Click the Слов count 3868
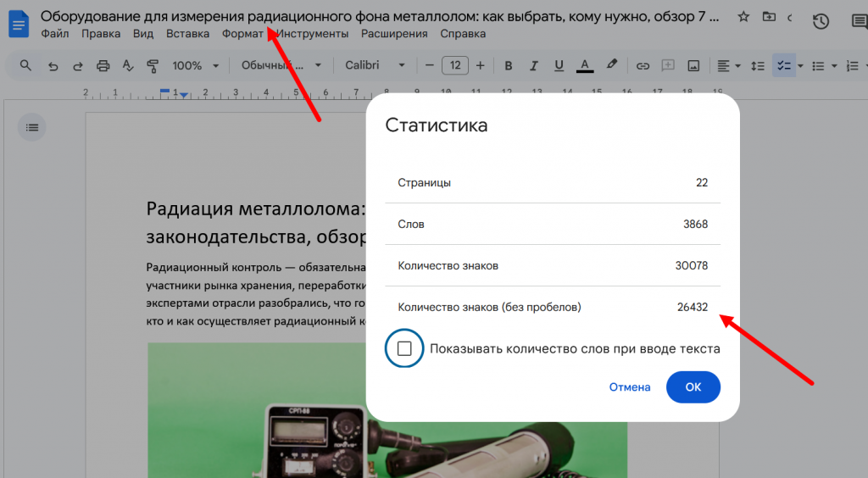This screenshot has height=478, width=868. (695, 224)
